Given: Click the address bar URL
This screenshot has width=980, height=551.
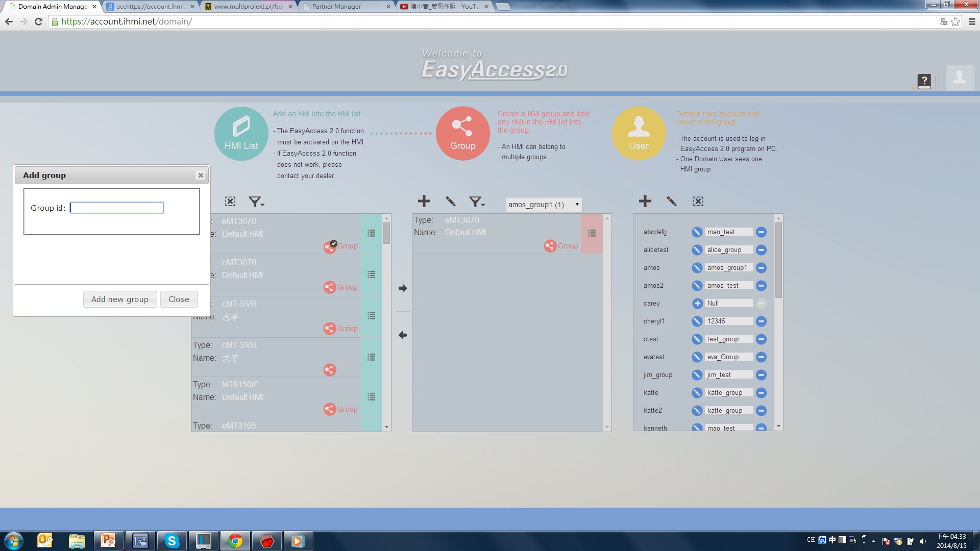Looking at the screenshot, I should (x=127, y=21).
